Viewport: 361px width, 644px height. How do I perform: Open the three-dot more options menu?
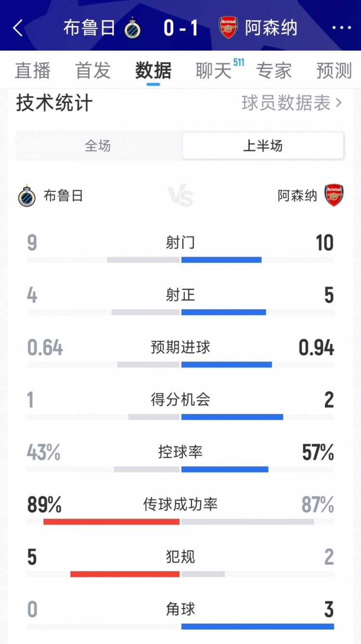pos(342,28)
